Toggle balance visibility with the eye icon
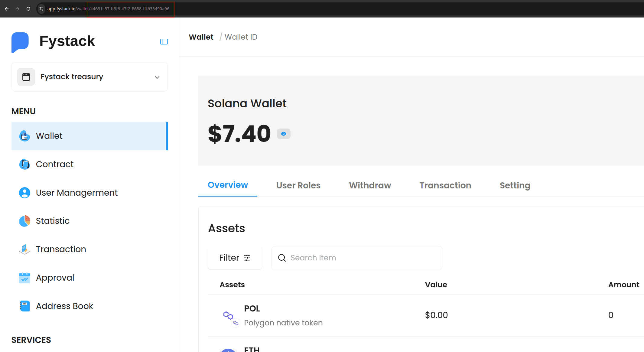Image resolution: width=644 pixels, height=352 pixels. 284,134
